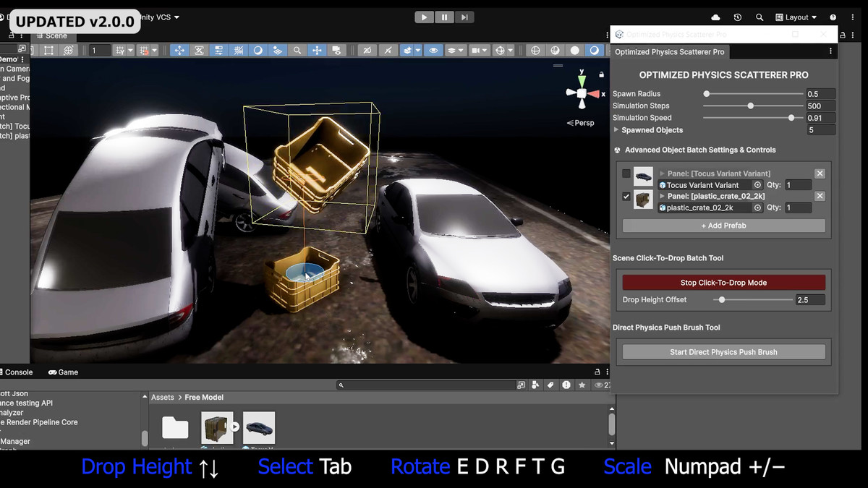
Task: Open the Scatterer panel kebab menu
Action: (830, 52)
